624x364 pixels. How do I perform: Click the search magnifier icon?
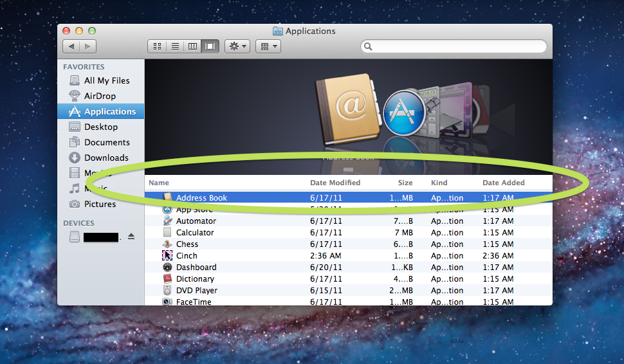[368, 46]
